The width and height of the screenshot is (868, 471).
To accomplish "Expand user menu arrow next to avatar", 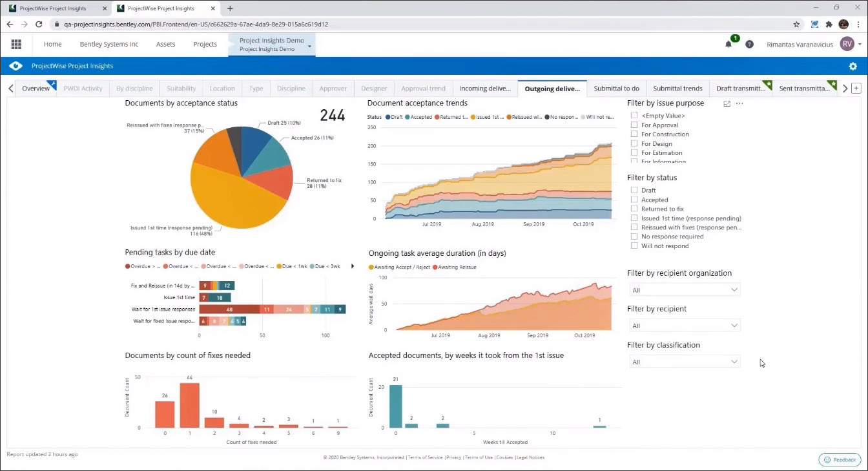I will [860, 45].
